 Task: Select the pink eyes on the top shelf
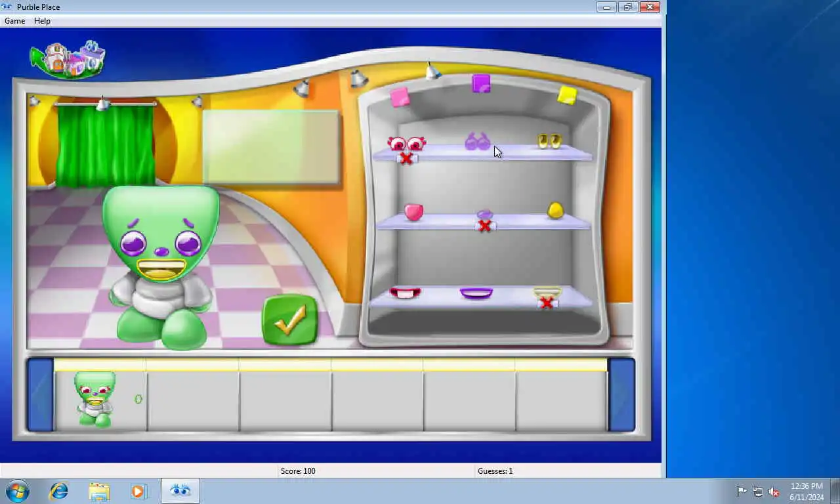click(x=406, y=144)
